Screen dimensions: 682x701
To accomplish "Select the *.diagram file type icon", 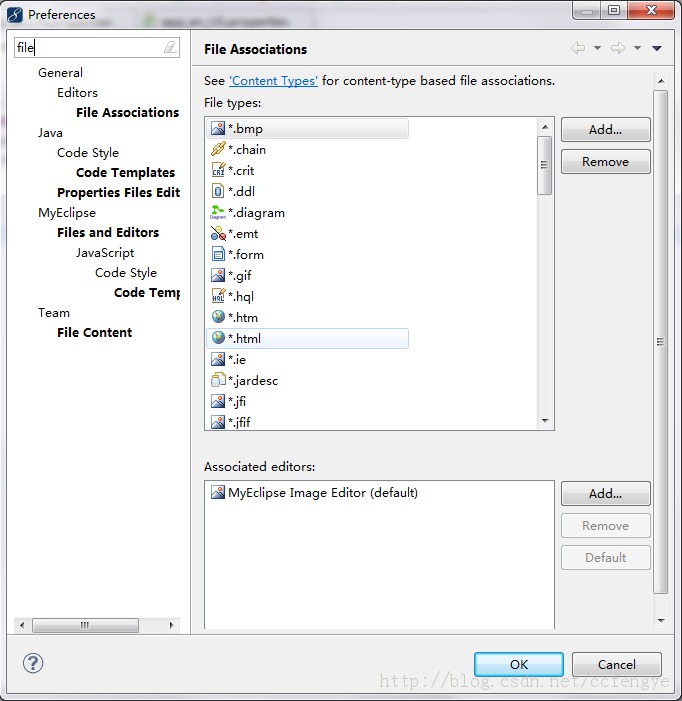I will click(x=218, y=213).
